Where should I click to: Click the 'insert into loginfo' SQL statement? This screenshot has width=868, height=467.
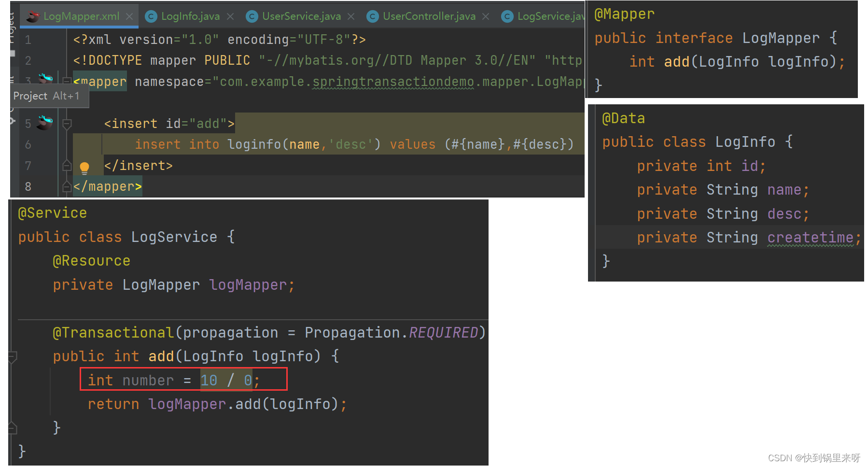354,144
